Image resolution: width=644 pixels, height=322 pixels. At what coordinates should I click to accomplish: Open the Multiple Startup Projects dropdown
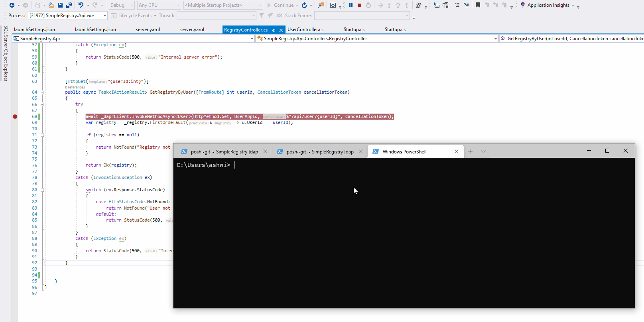click(223, 5)
